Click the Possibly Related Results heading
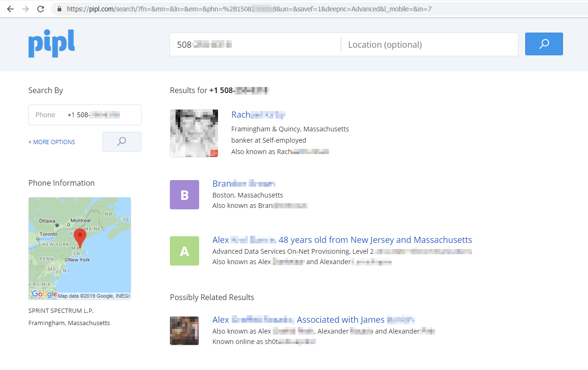The width and height of the screenshot is (588, 370). [212, 297]
